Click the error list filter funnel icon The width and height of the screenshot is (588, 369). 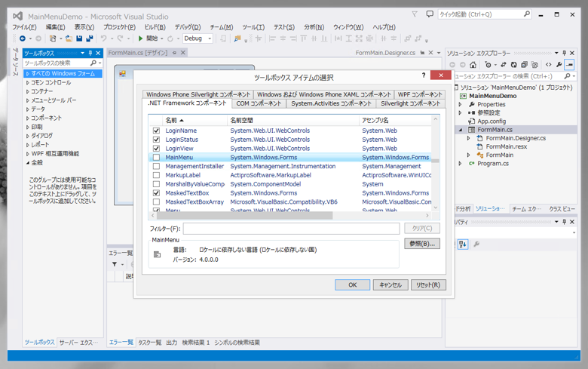pyautogui.click(x=115, y=264)
